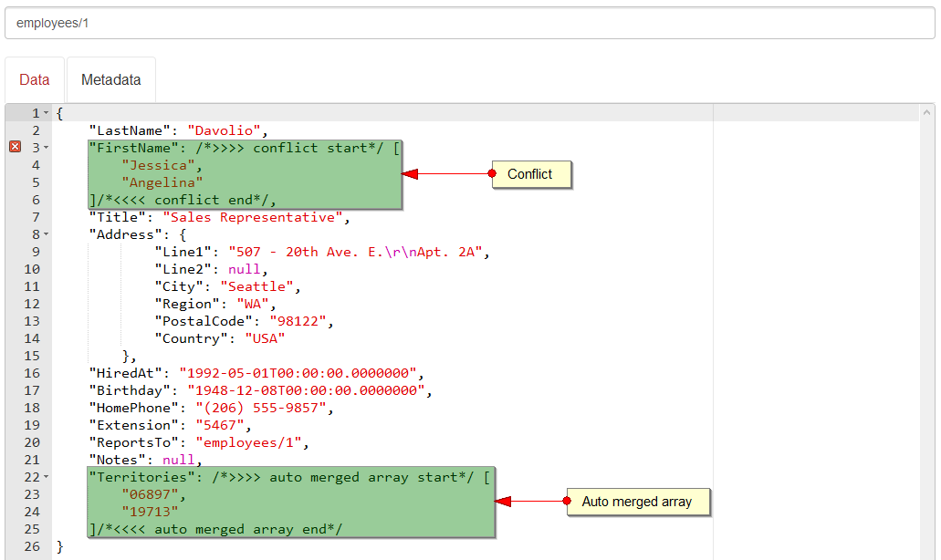Click the Extension value "5467"

pos(220,425)
